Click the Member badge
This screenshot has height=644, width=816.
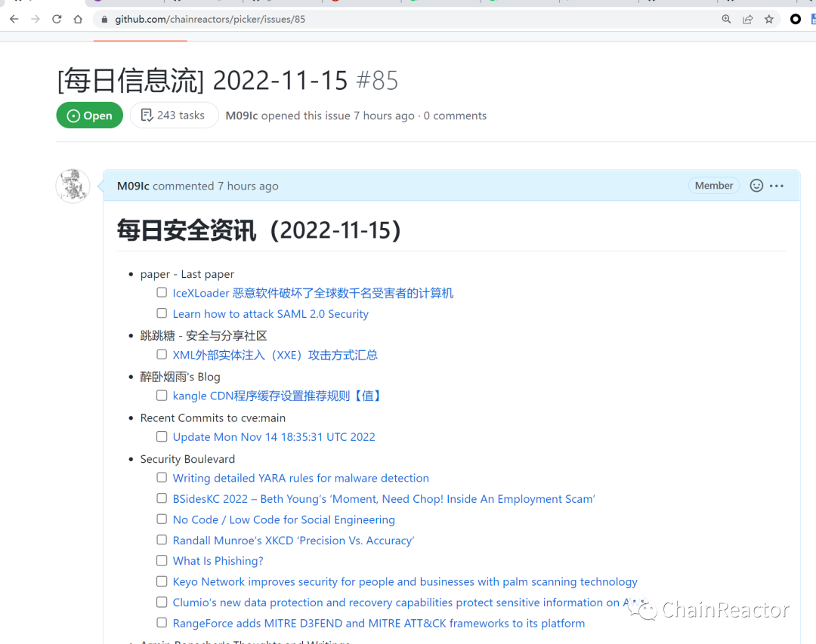714,186
